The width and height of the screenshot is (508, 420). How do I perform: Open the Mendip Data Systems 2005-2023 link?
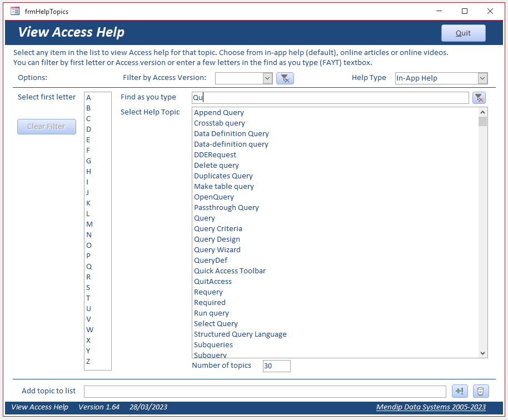click(x=431, y=407)
